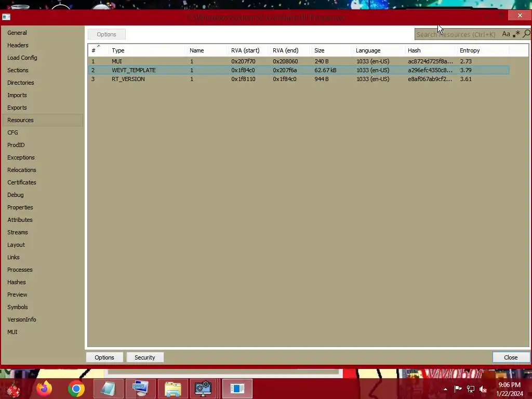Open the notepad app in the taskbar
This screenshot has width=532, height=399.
(x=108, y=389)
